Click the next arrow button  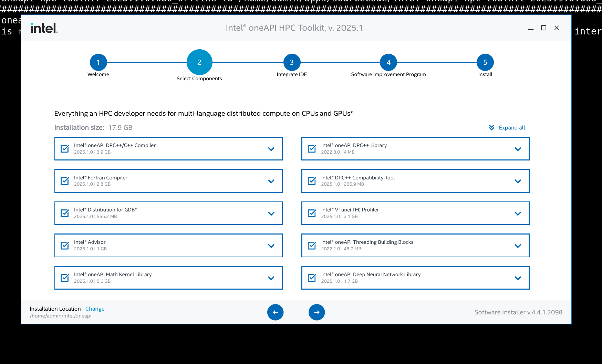[x=317, y=312]
